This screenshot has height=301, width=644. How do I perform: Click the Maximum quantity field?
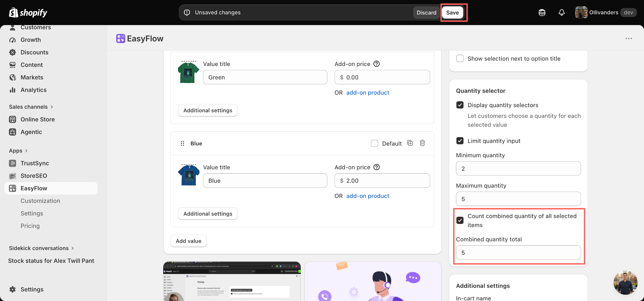518,199
